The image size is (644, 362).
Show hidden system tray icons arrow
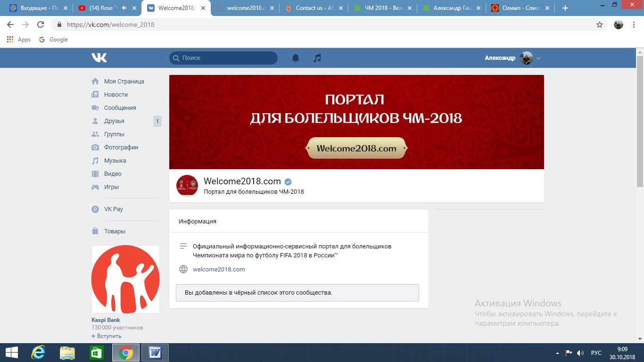[x=558, y=353]
